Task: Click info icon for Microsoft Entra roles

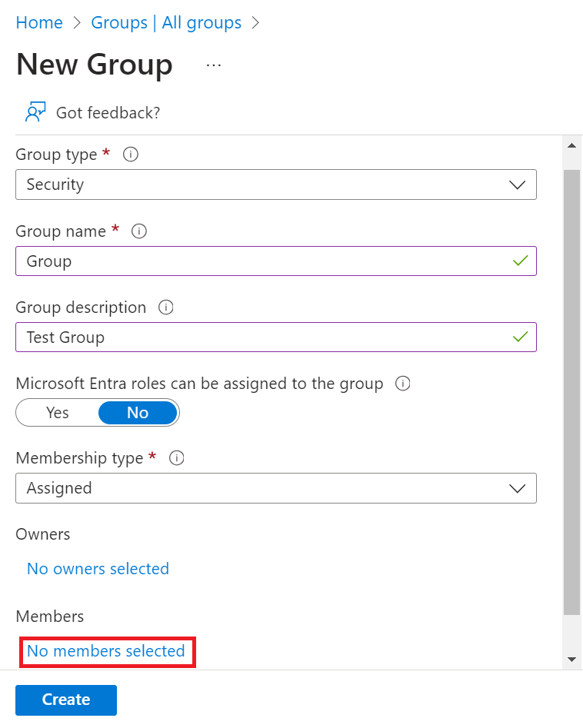Action: (402, 384)
